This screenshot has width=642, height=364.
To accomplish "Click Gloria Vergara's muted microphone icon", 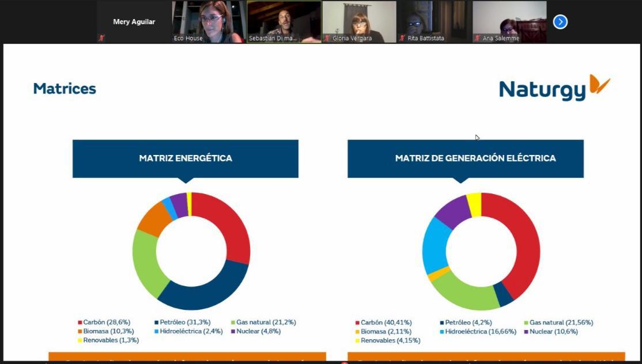I will (327, 38).
